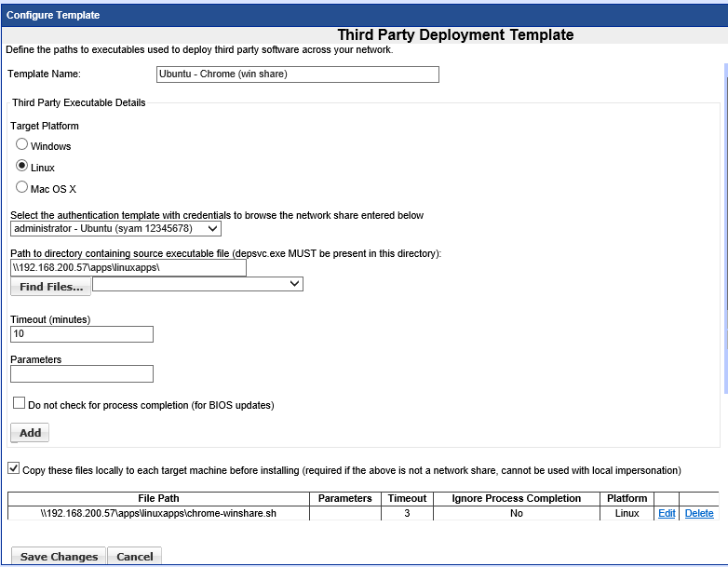Choose Mac OS X as target platform
728x567 pixels.
pos(22,187)
